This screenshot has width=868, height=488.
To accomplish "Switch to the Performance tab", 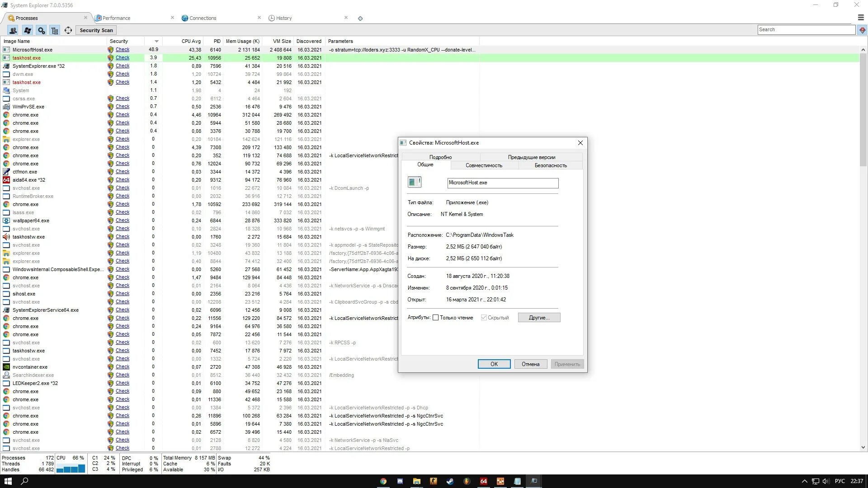I will pyautogui.click(x=116, y=18).
